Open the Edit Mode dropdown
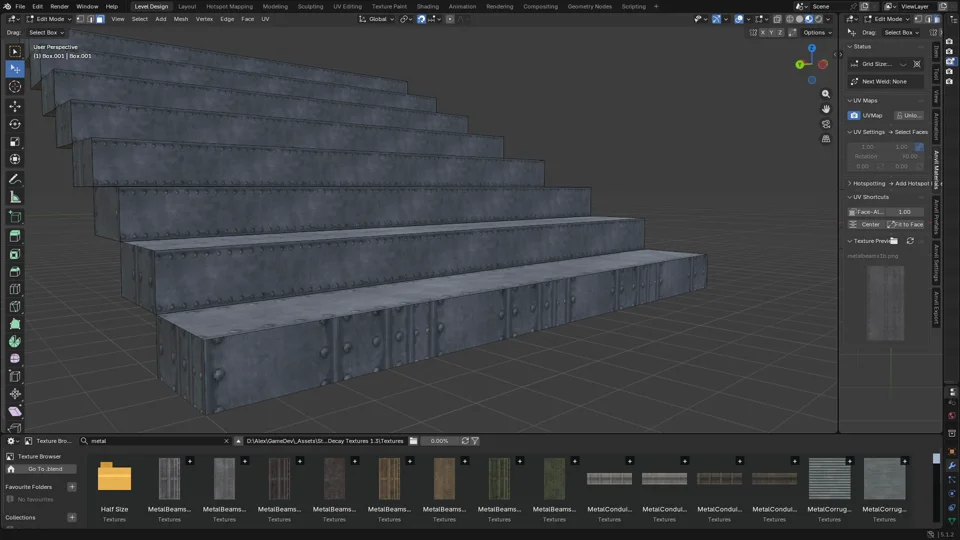The width and height of the screenshot is (960, 540). click(48, 19)
